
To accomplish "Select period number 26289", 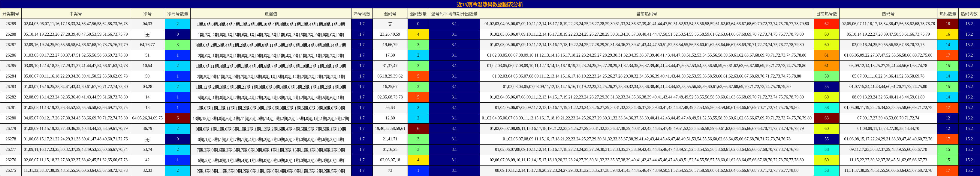I will [x=11, y=24].
